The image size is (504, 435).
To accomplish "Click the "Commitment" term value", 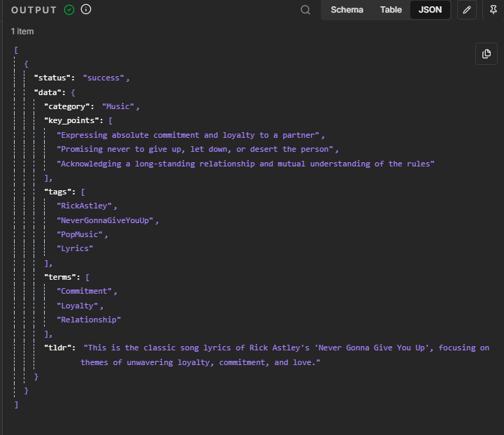I will point(84,292).
